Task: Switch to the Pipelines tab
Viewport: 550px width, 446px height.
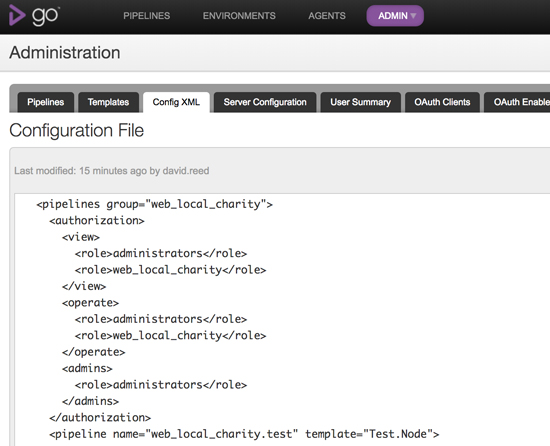Action: coord(46,102)
